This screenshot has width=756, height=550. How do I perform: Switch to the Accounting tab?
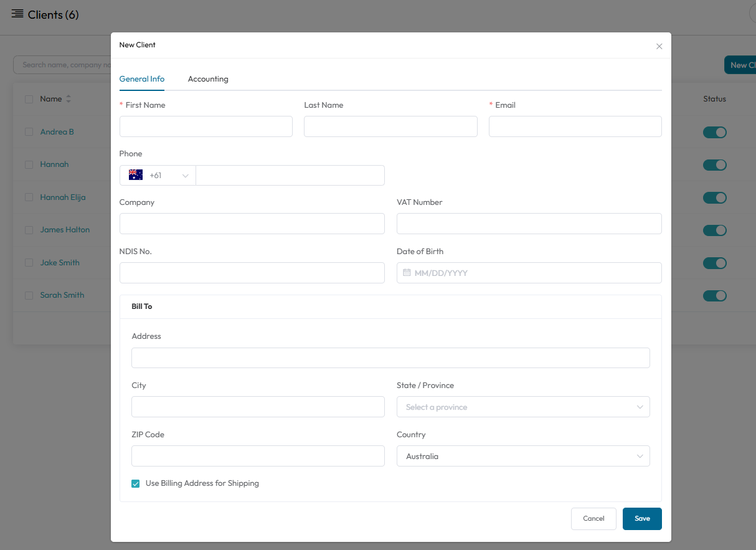coord(208,79)
